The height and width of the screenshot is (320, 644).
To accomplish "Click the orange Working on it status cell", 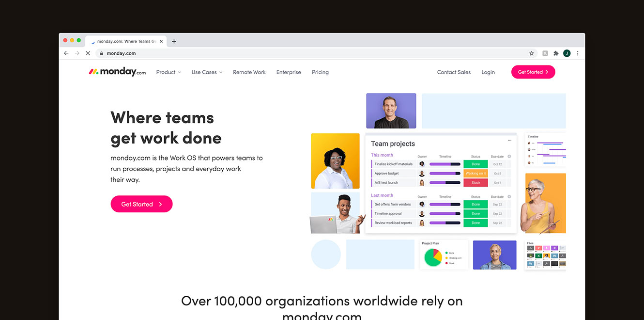I will click(x=475, y=174).
